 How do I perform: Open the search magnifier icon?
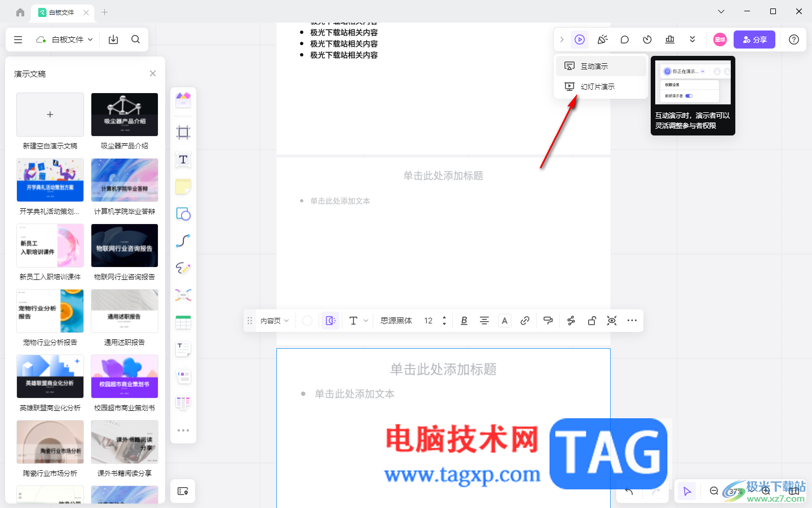[x=135, y=40]
